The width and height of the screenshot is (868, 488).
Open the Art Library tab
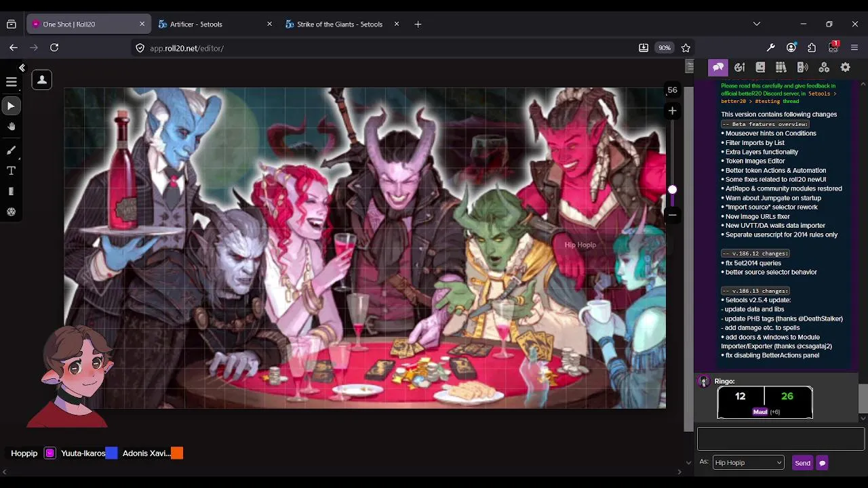pyautogui.click(x=739, y=67)
